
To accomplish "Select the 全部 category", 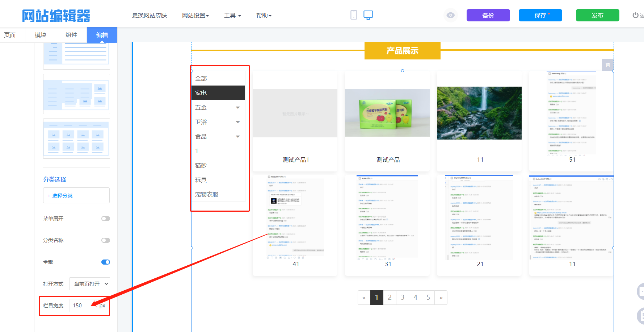I will click(218, 78).
